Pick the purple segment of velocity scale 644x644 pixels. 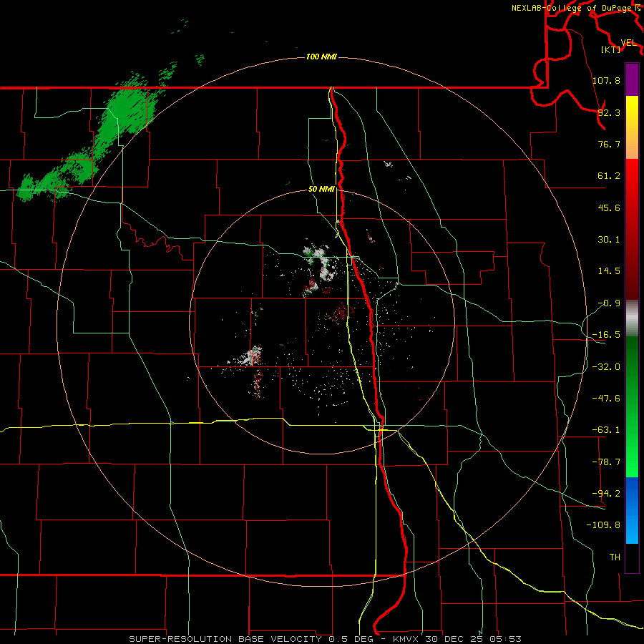632,79
